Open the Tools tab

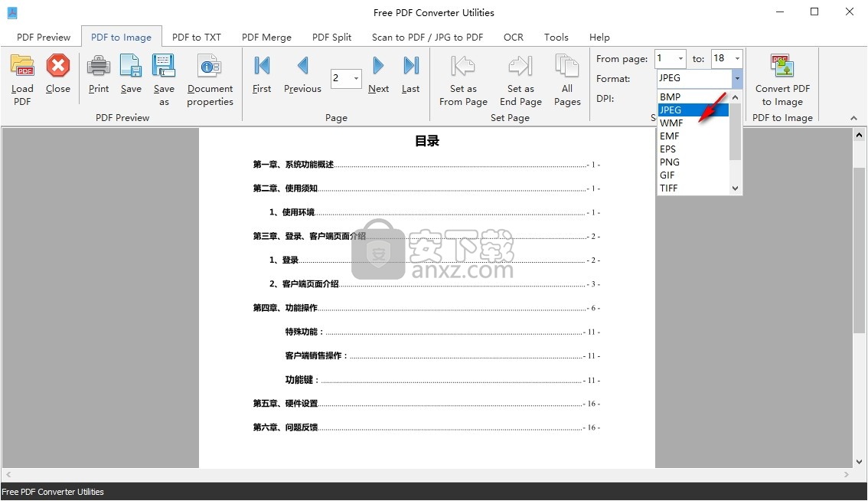point(556,37)
